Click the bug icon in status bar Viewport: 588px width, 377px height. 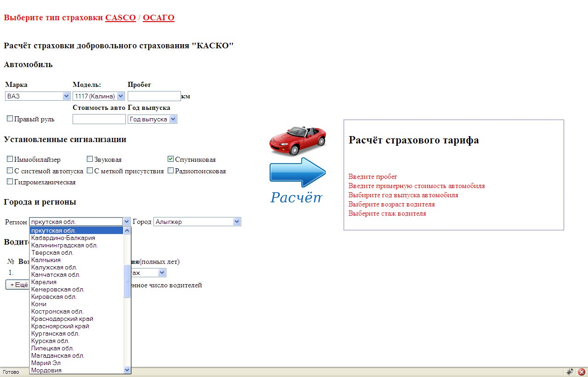pos(570,372)
